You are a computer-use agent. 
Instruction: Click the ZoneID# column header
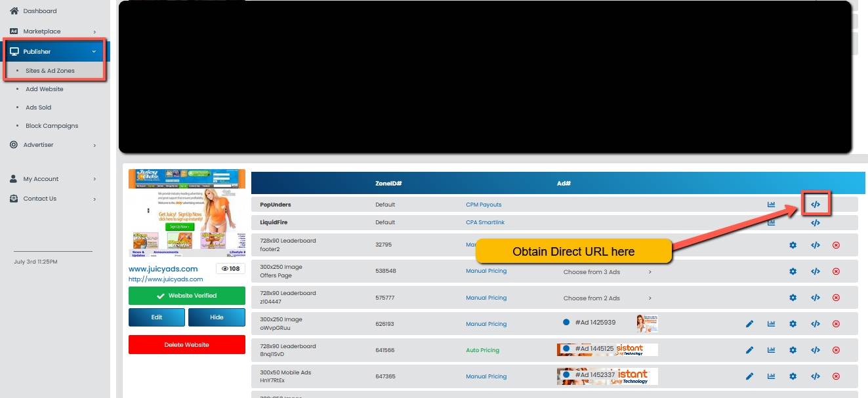388,184
